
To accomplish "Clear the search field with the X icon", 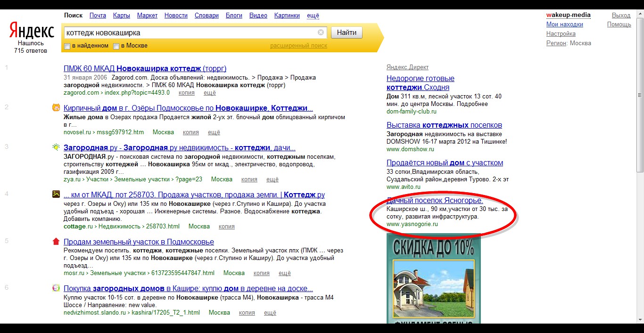I will coord(321,32).
